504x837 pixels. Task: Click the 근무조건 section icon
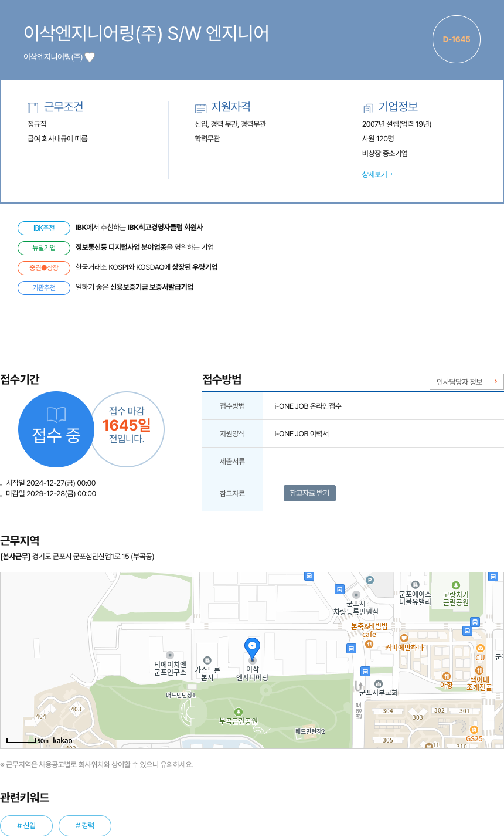pyautogui.click(x=33, y=107)
